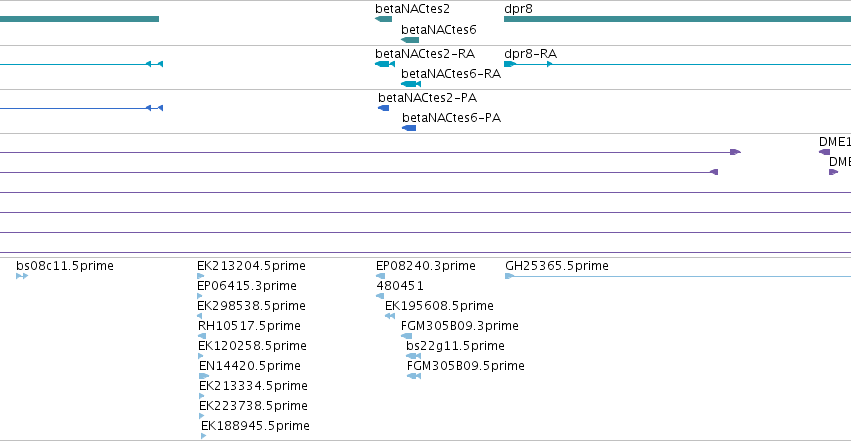The width and height of the screenshot is (851, 441).
Task: Select the GH25365.5prime EST start glyph
Action: tap(510, 276)
